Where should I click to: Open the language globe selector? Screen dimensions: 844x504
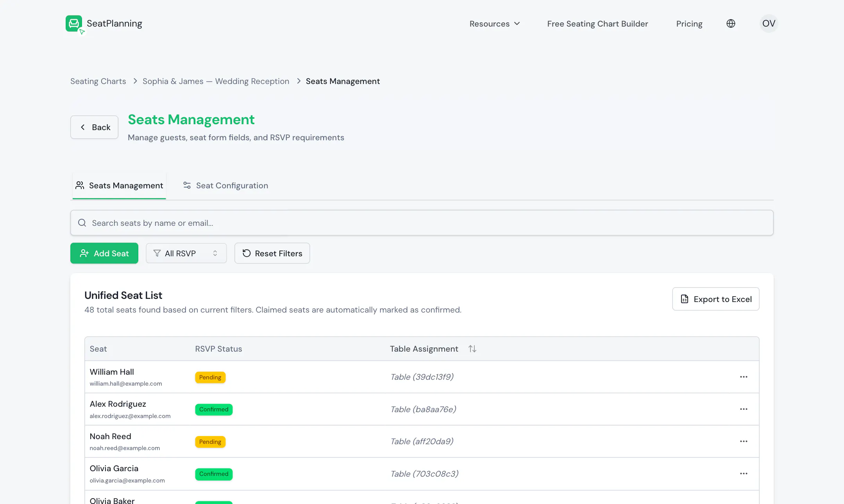pos(731,24)
